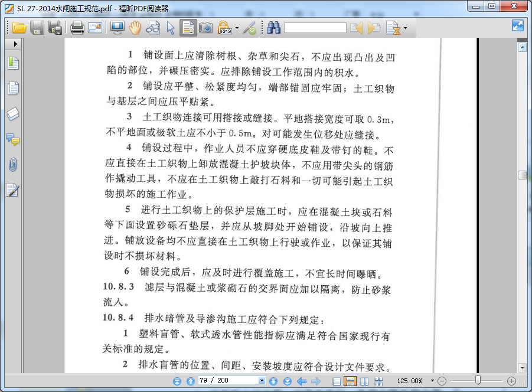Image resolution: width=532 pixels, height=392 pixels.
Task: Click the binoculars search icon
Action: 273,28
